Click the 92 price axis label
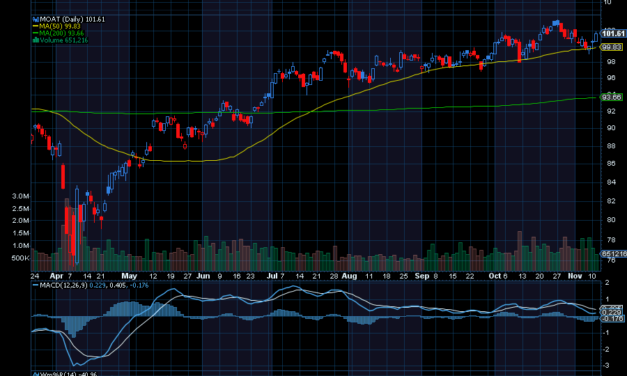This screenshot has height=376, width=627. (611, 111)
